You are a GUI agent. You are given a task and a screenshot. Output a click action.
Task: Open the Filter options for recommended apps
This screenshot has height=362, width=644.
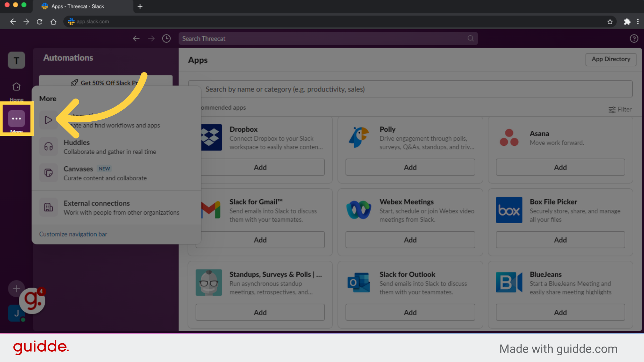tap(620, 109)
